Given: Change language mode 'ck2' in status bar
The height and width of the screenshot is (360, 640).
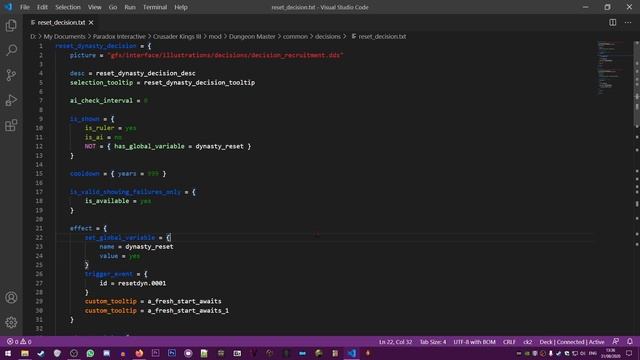Looking at the screenshot, I should tap(527, 342).
